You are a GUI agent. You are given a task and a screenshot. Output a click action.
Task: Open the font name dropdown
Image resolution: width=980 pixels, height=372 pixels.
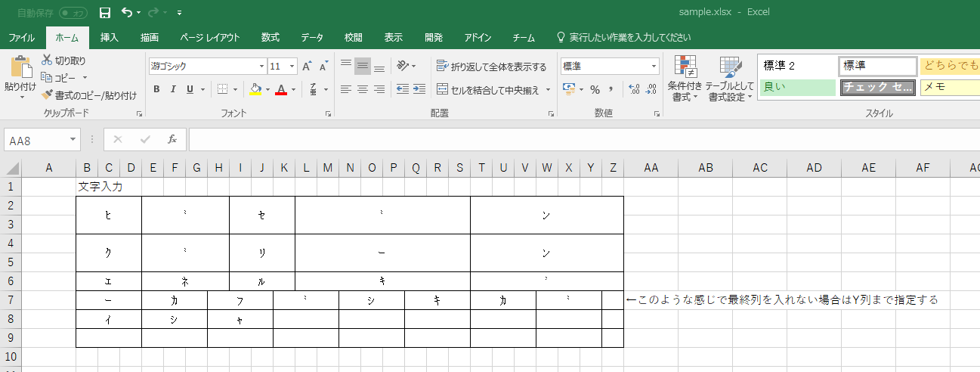coord(261,67)
